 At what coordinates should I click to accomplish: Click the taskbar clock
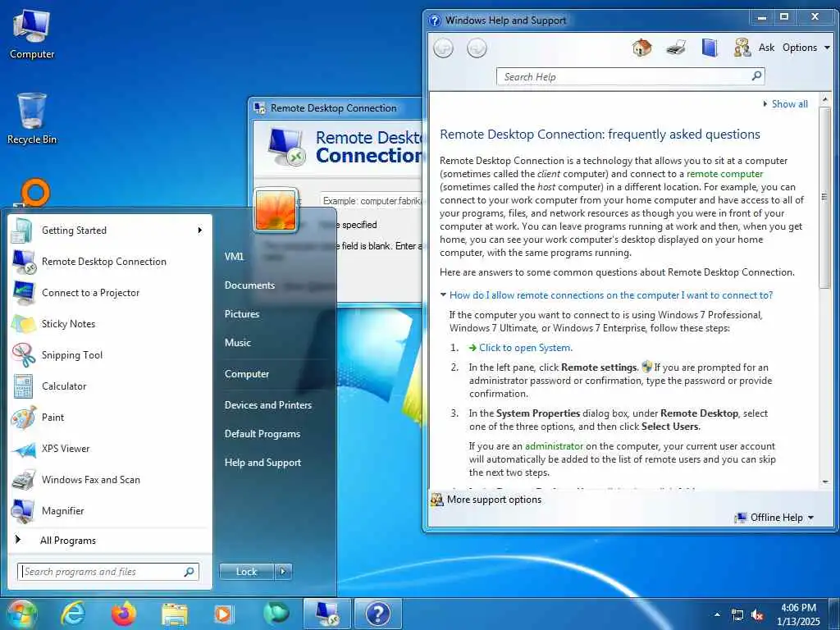pos(798,614)
